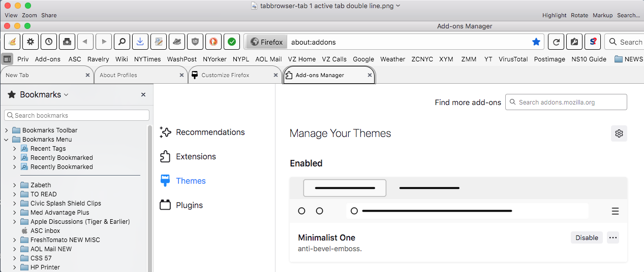Viewport: 644px width, 272px height.
Task: Close the Customize Firefox tab
Action: pyautogui.click(x=276, y=75)
